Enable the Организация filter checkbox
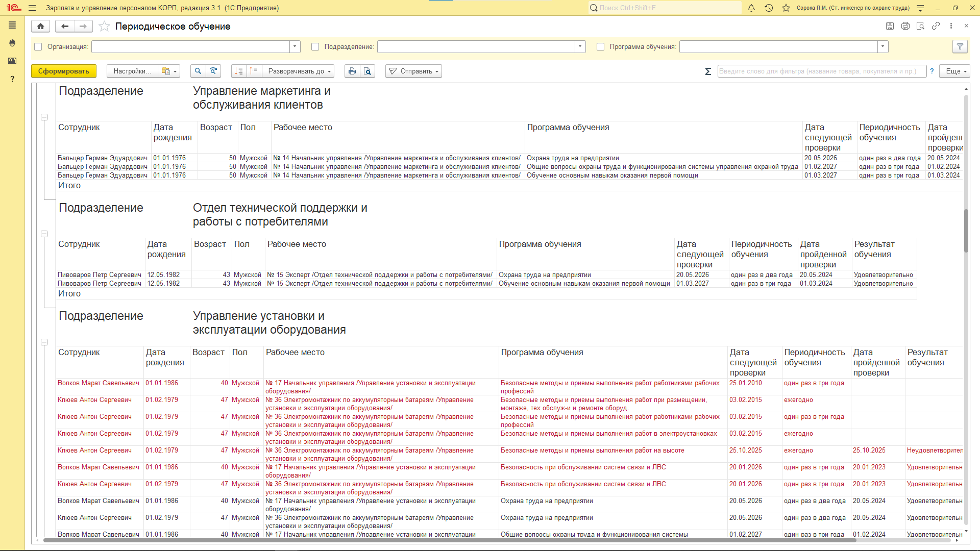980x551 pixels. 38,47
